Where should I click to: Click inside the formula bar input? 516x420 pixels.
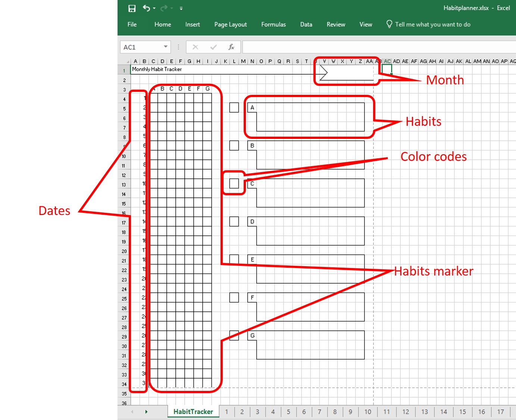[x=379, y=47]
